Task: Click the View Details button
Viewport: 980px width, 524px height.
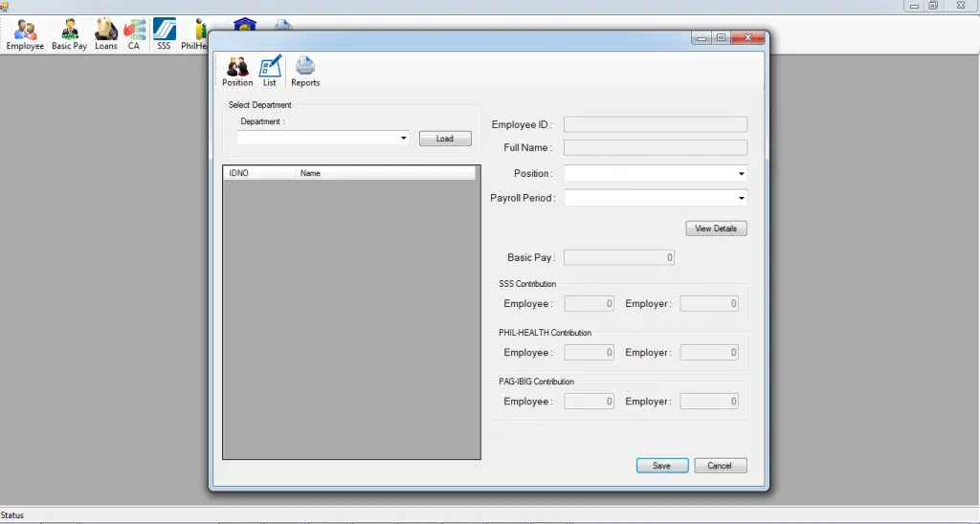Action: pyautogui.click(x=716, y=229)
